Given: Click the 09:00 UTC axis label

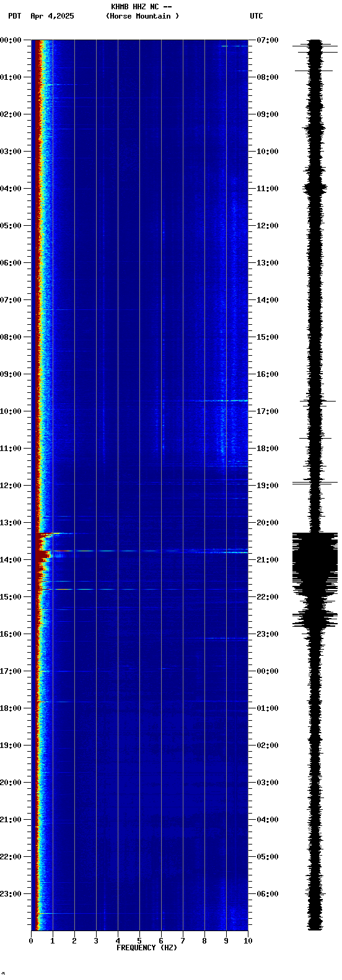Looking at the screenshot, I should [267, 114].
